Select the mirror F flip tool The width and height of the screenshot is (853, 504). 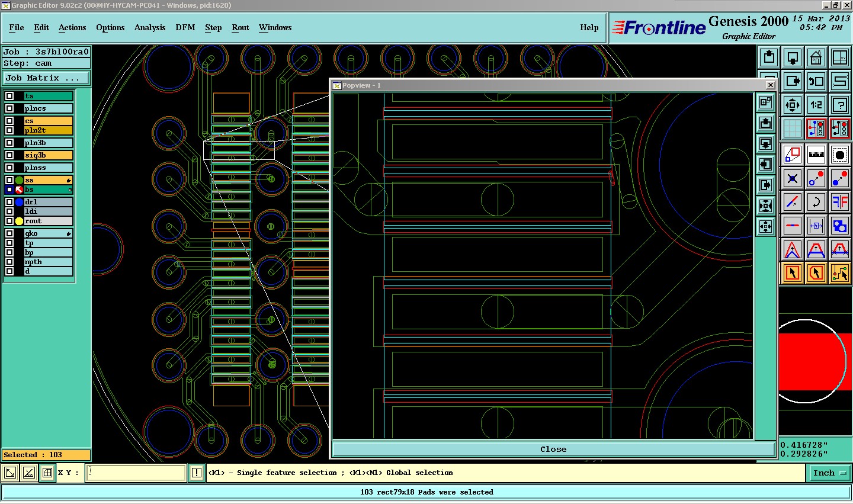(x=840, y=202)
